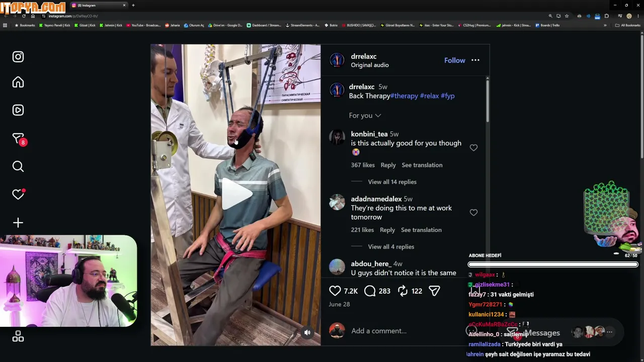
Task: Open drrelaxc profile from post header
Action: point(364,56)
